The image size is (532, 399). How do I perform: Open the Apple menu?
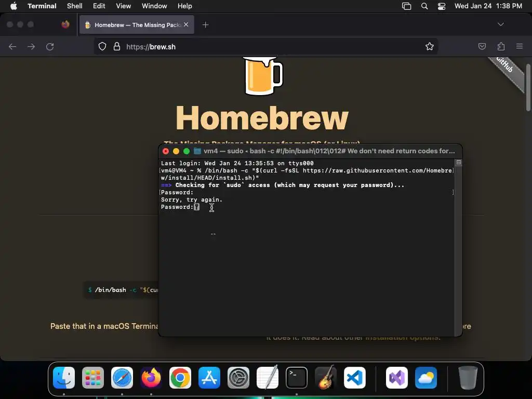coord(14,6)
